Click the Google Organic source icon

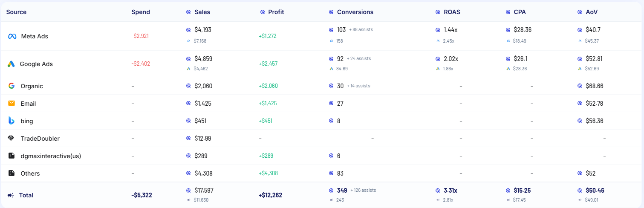[x=12, y=86]
